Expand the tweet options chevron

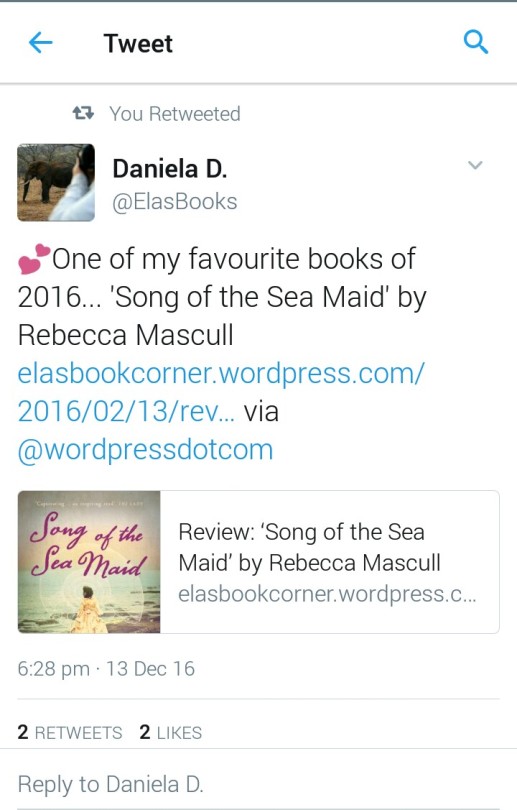[x=475, y=165]
